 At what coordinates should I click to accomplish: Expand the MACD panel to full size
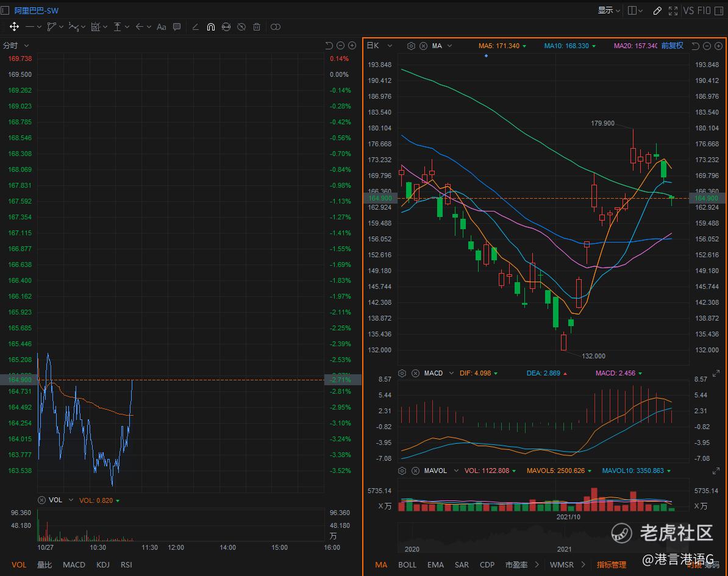pyautogui.click(x=716, y=373)
